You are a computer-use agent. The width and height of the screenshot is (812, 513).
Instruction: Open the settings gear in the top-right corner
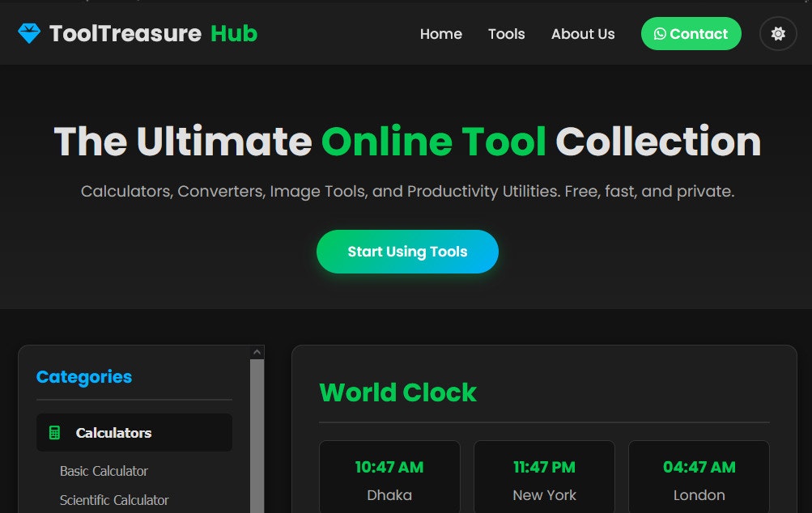(777, 33)
